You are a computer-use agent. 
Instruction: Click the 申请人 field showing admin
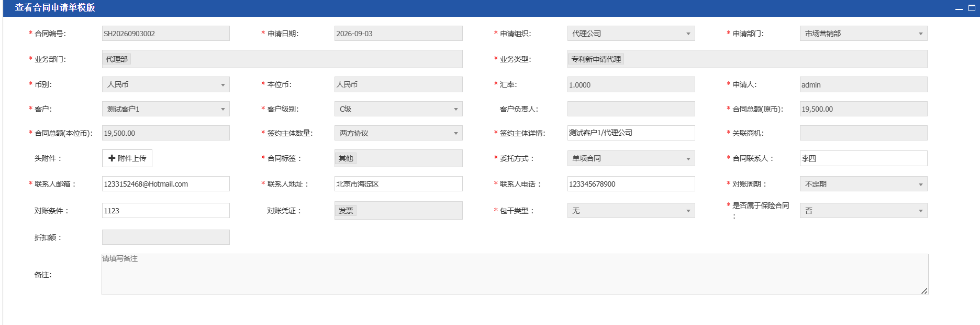click(x=863, y=84)
